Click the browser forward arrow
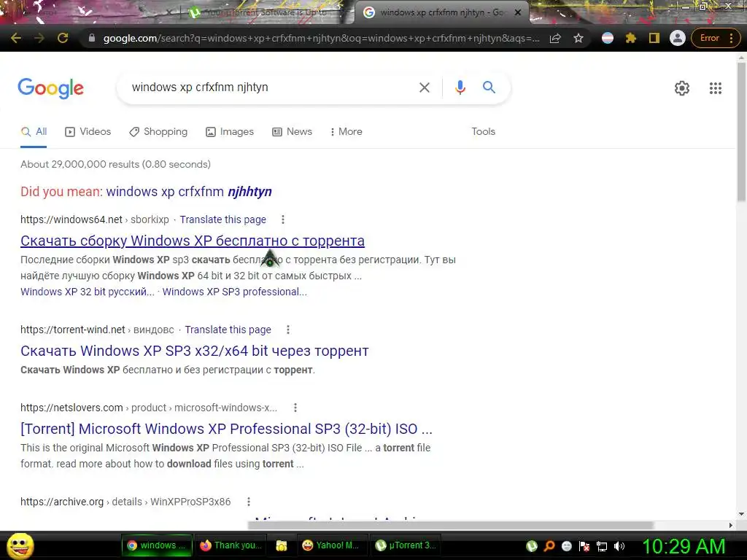This screenshot has width=747, height=560. point(39,38)
